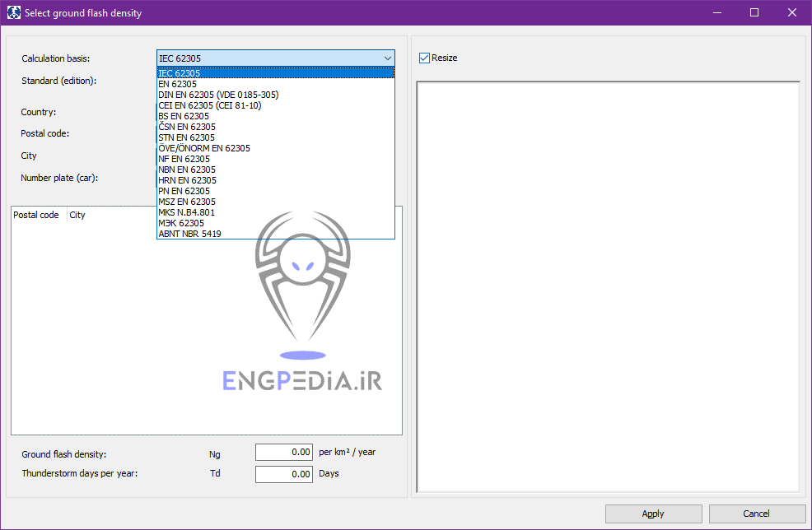Choose MKS N.B4.801 entry

pos(276,212)
